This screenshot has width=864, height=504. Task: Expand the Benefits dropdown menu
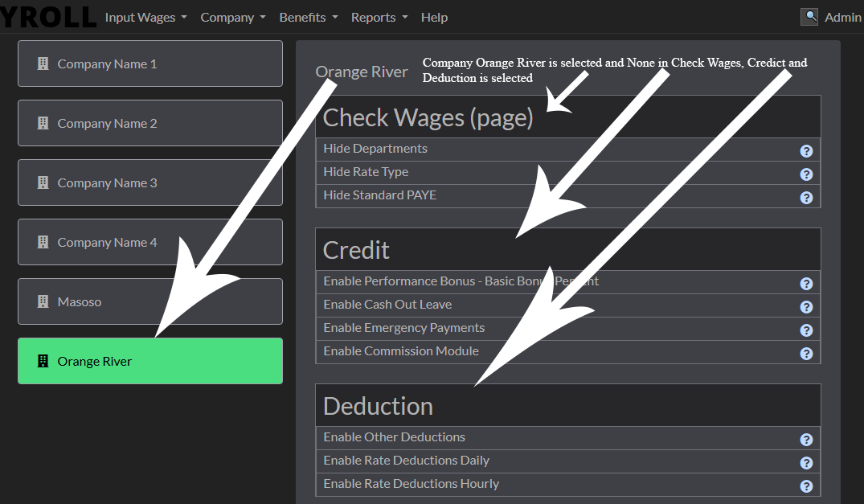click(x=308, y=17)
